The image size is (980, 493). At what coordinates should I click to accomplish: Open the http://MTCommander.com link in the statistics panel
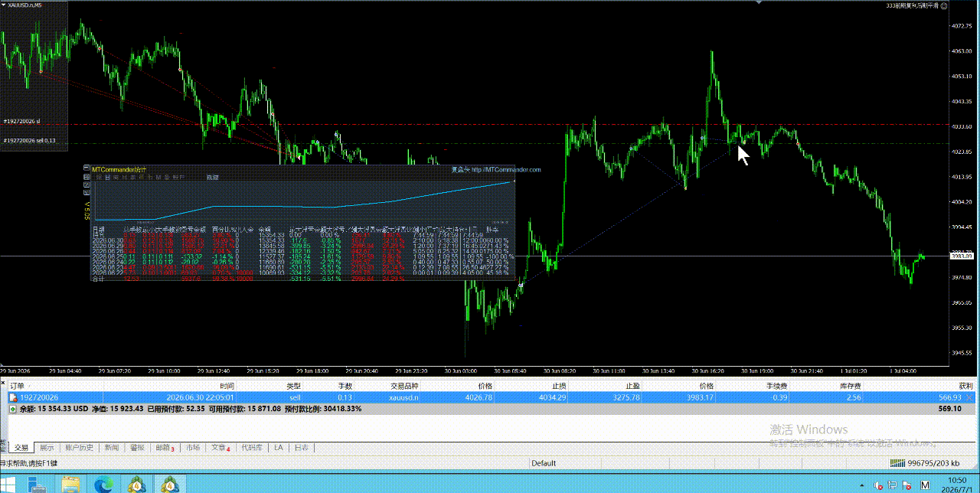click(x=506, y=170)
